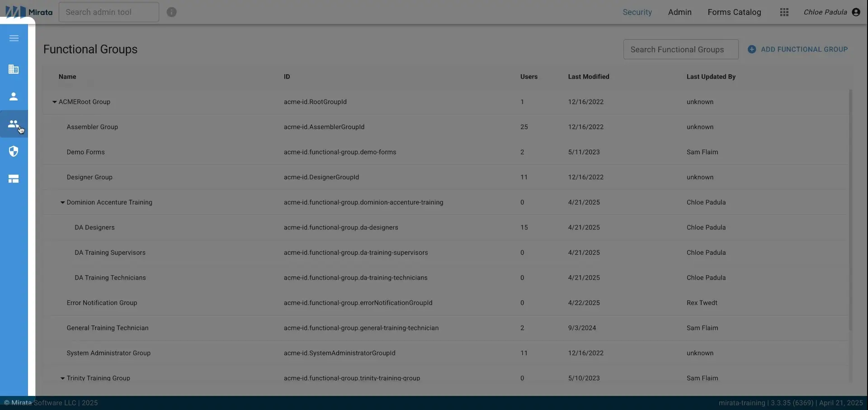This screenshot has width=868, height=410.
Task: Select the highlighted groups icon in sidebar
Action: click(13, 123)
